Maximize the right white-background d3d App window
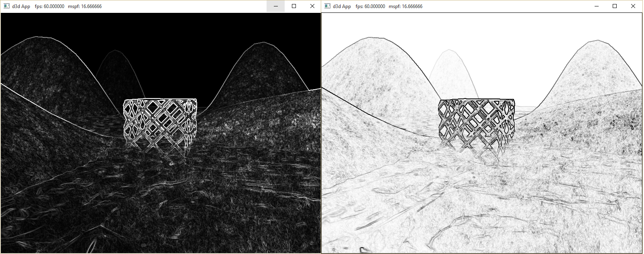Screen dimensions: 644x254 [x=615, y=6]
